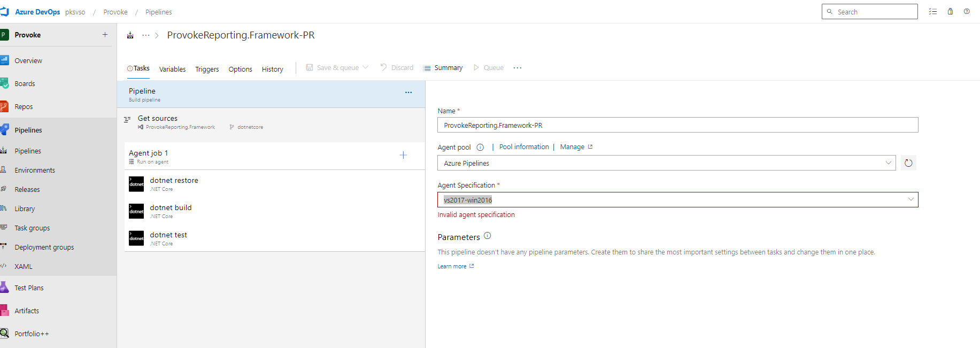Click the refresh agent pool icon
The width and height of the screenshot is (980, 348).
tap(908, 163)
